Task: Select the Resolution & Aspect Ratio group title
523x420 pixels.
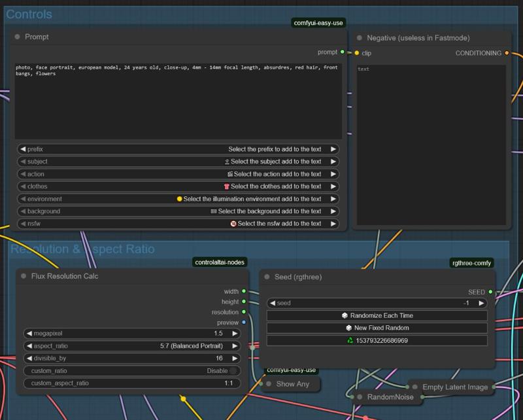Action: pos(82,249)
